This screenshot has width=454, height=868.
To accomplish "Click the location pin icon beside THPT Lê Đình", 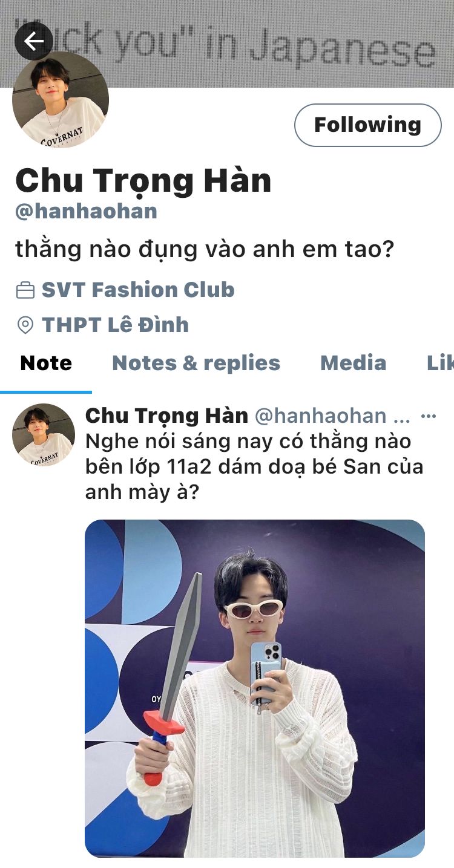I will [25, 325].
